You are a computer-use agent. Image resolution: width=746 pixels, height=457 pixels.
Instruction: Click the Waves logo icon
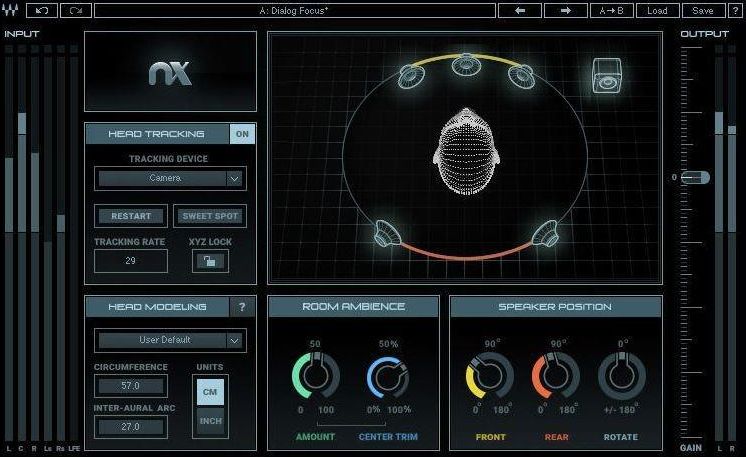(x=10, y=10)
